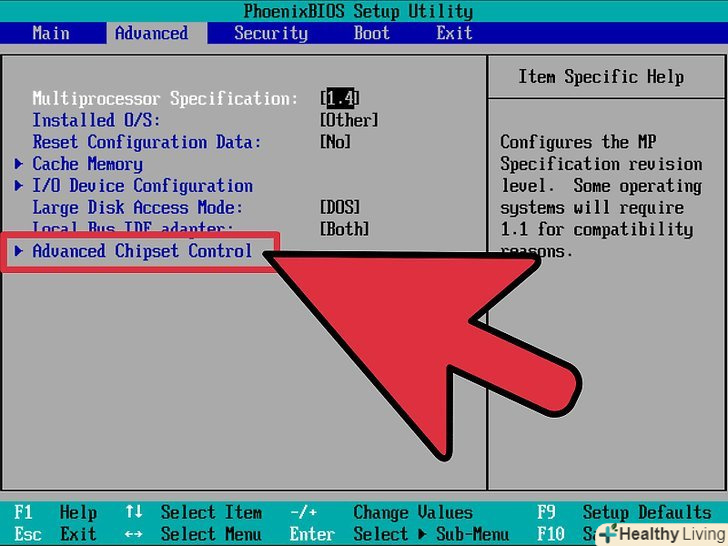Open the Main menu tab

(51, 33)
